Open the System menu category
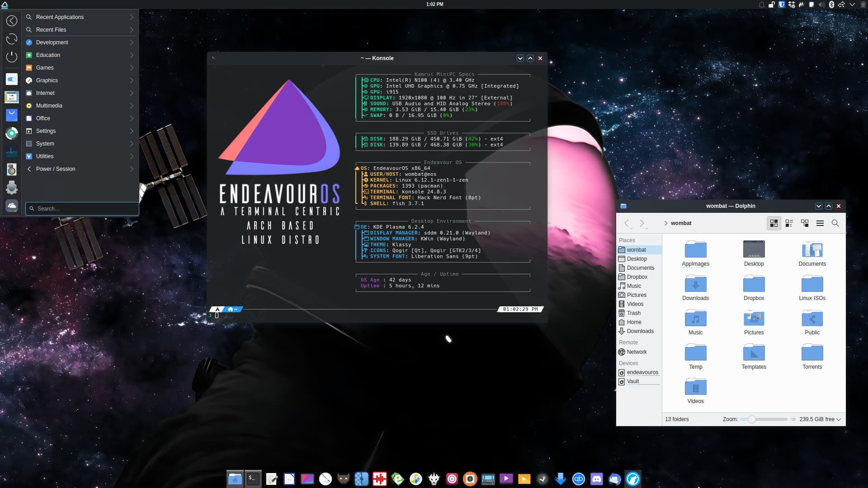This screenshot has width=868, height=488. tap(80, 144)
